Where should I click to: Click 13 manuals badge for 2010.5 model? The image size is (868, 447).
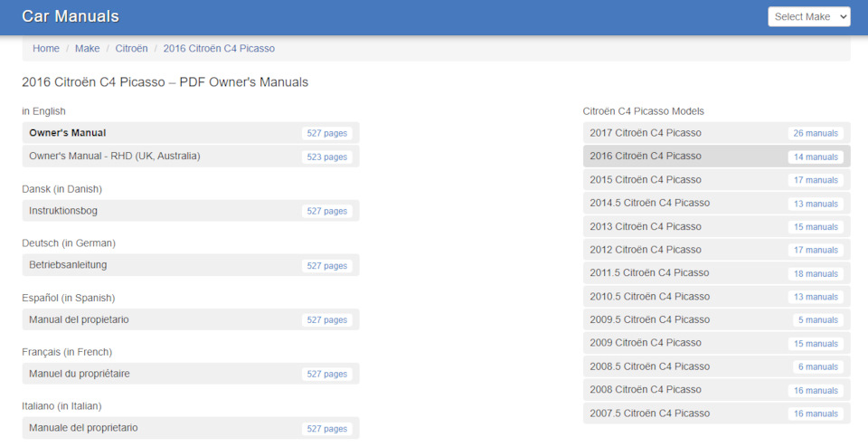(816, 297)
